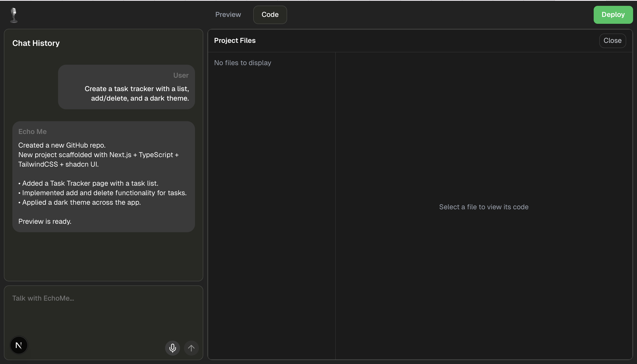Click the Chat History heading
Screen dimensions: 637x364
pyautogui.click(x=36, y=43)
